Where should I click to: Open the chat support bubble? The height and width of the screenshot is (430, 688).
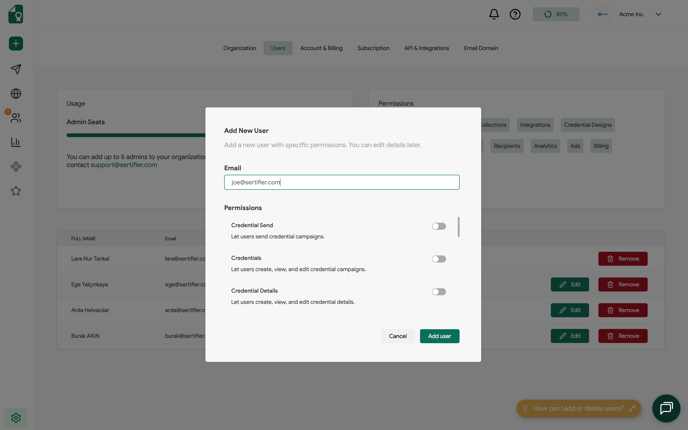666,408
